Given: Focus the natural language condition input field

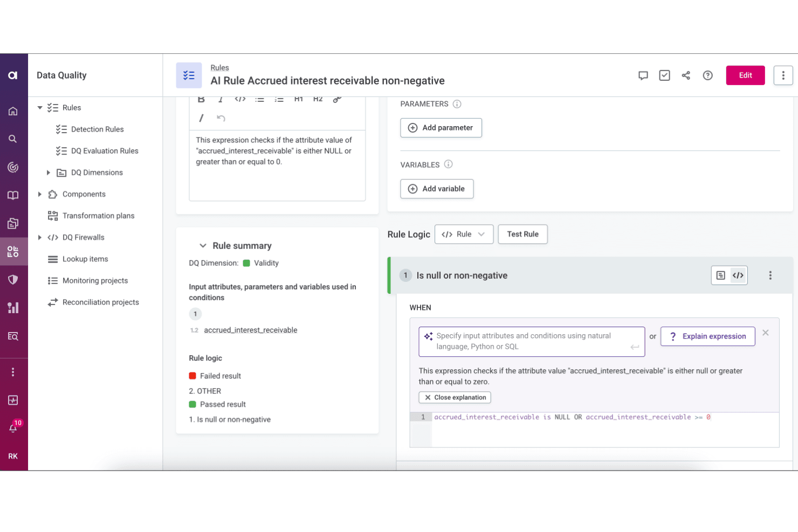Looking at the screenshot, I should click(x=532, y=342).
